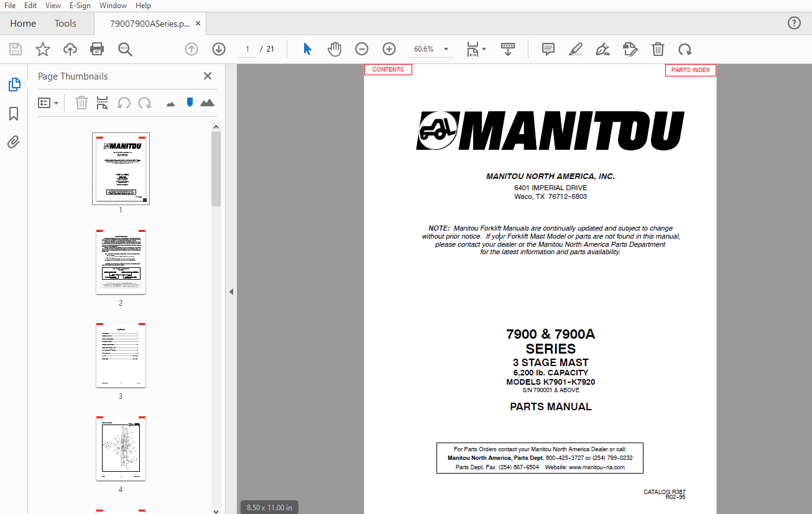Open the View menu
This screenshot has width=812, height=514.
53,6
